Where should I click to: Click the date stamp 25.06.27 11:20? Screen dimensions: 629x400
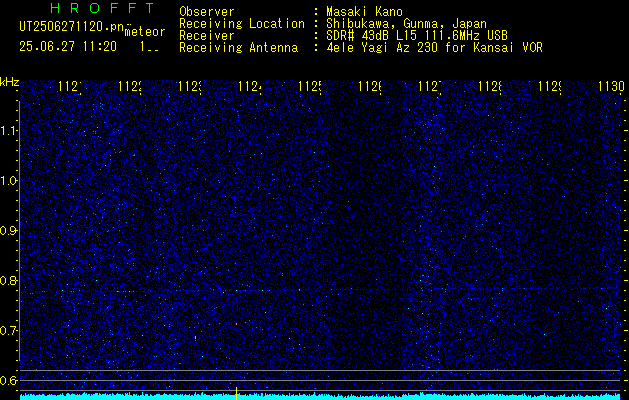pos(68,47)
